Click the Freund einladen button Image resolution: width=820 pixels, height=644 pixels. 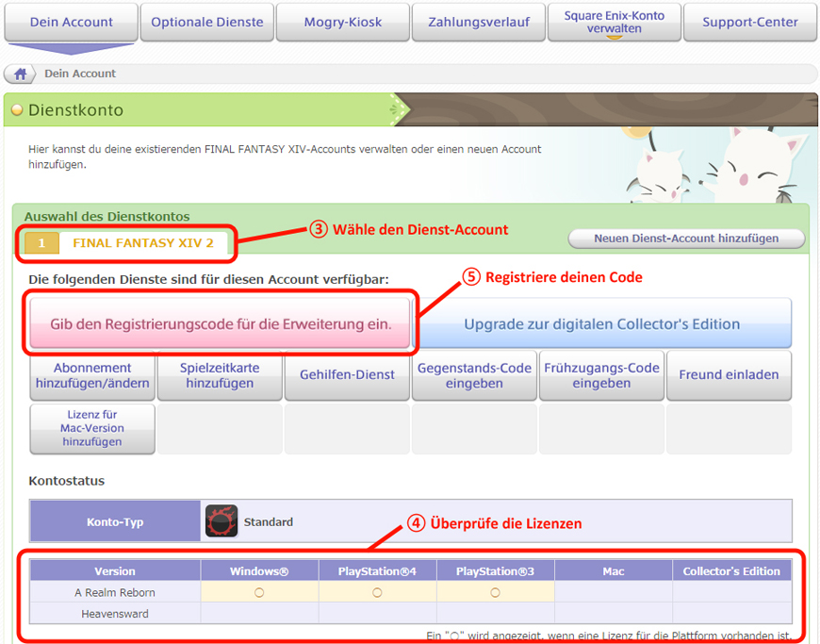[x=729, y=375]
